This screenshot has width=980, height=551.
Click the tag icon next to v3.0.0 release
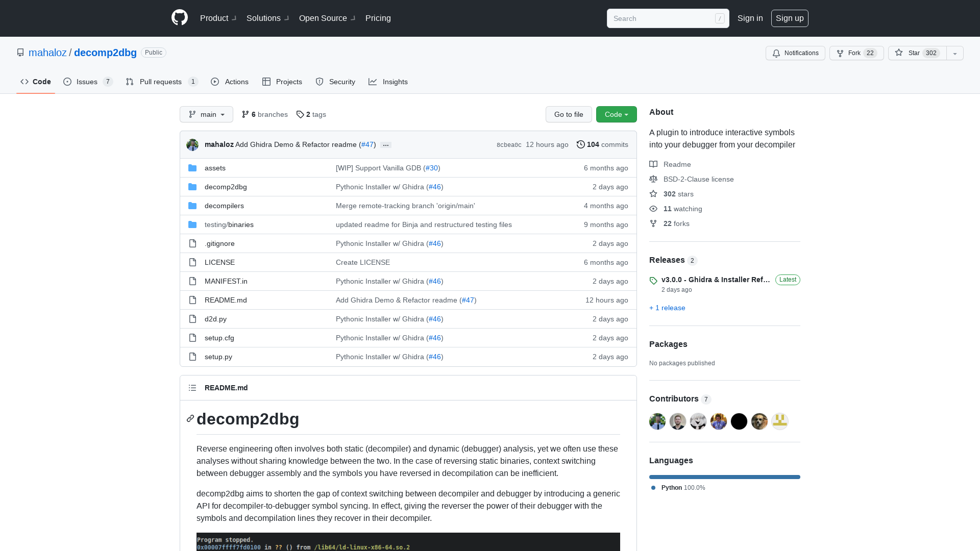tap(653, 281)
